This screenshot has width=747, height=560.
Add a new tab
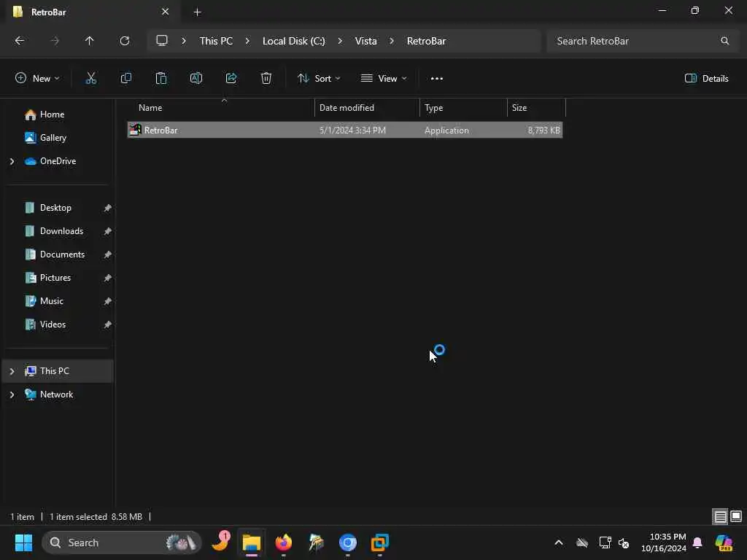[197, 12]
